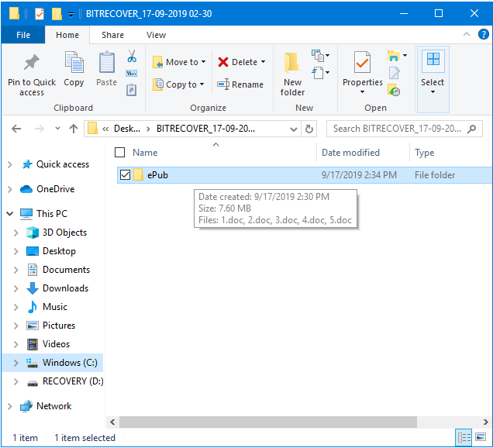Click the Paste clipboard icon
The width and height of the screenshot is (493, 448).
107,62
